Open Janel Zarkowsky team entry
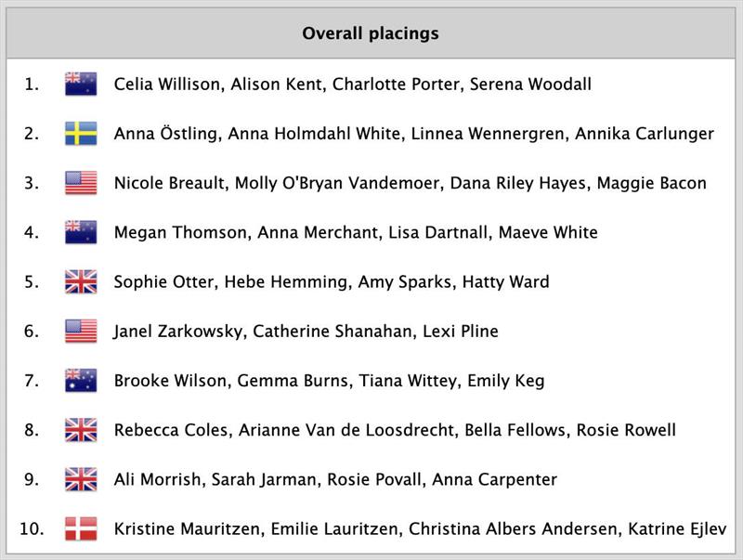The image size is (743, 560). click(306, 332)
